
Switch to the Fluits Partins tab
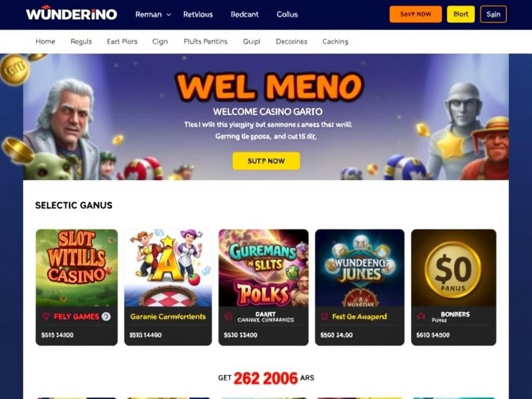(205, 42)
